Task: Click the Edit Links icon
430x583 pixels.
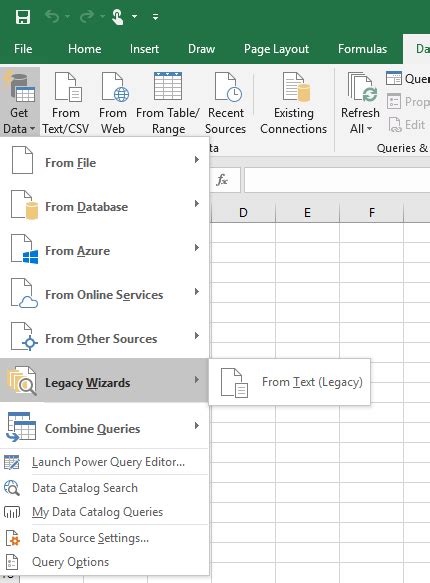Action: tap(395, 125)
